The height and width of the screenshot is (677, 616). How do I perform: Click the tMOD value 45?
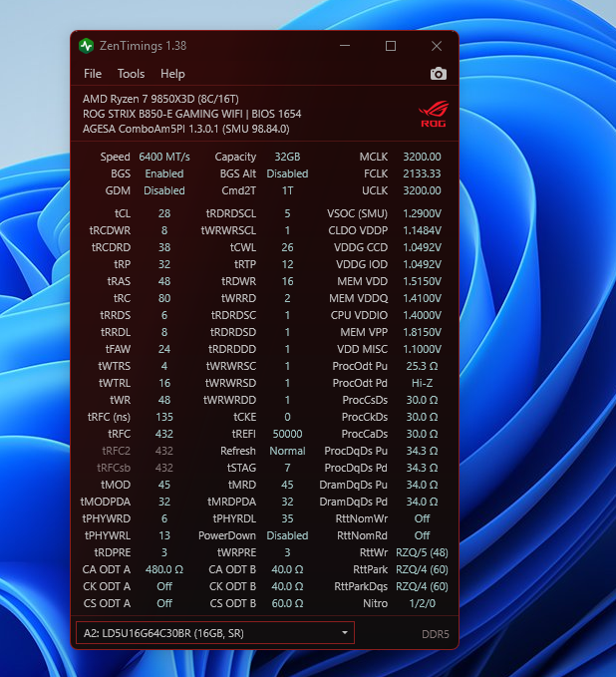[x=164, y=485]
